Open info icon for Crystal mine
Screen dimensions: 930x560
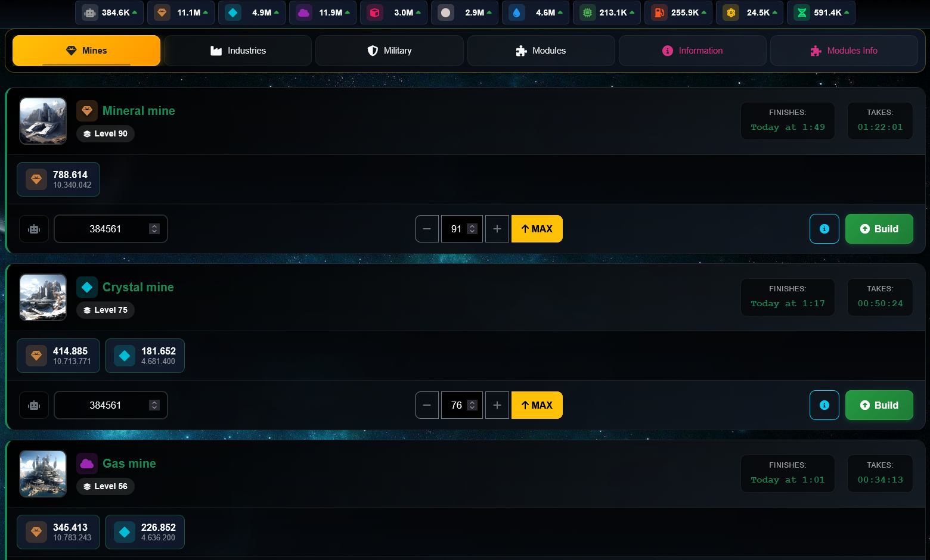click(x=824, y=405)
